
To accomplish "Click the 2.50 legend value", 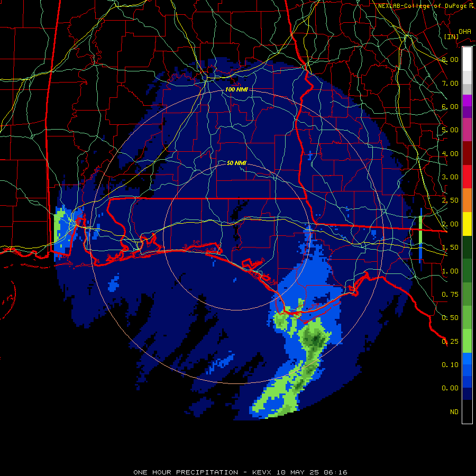I will pyautogui.click(x=450, y=200).
